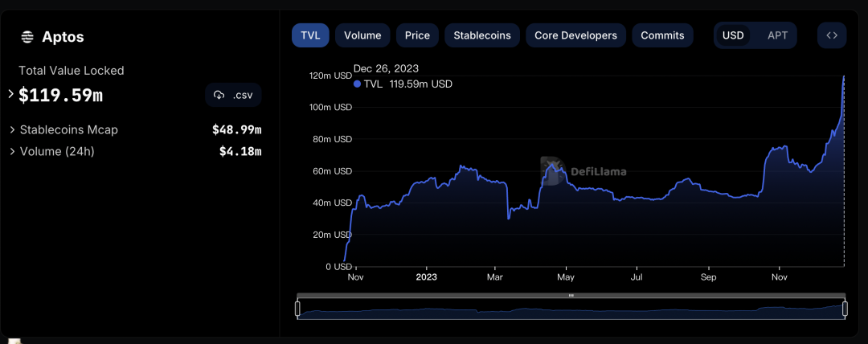
Task: Switch denomination to USD
Action: tap(733, 35)
